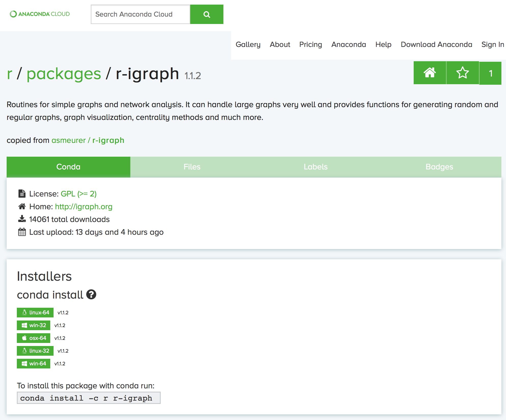506x420 pixels.
Task: Click the green home icon button
Action: [430, 73]
